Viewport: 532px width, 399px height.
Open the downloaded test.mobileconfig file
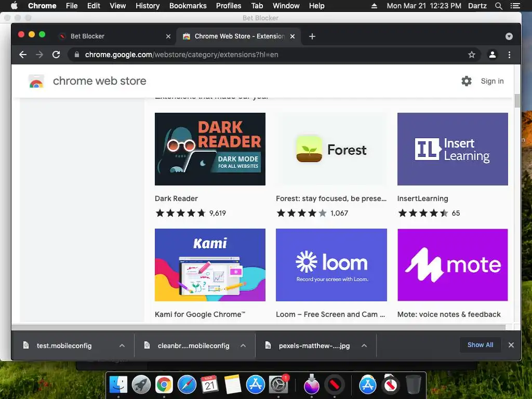tap(64, 345)
